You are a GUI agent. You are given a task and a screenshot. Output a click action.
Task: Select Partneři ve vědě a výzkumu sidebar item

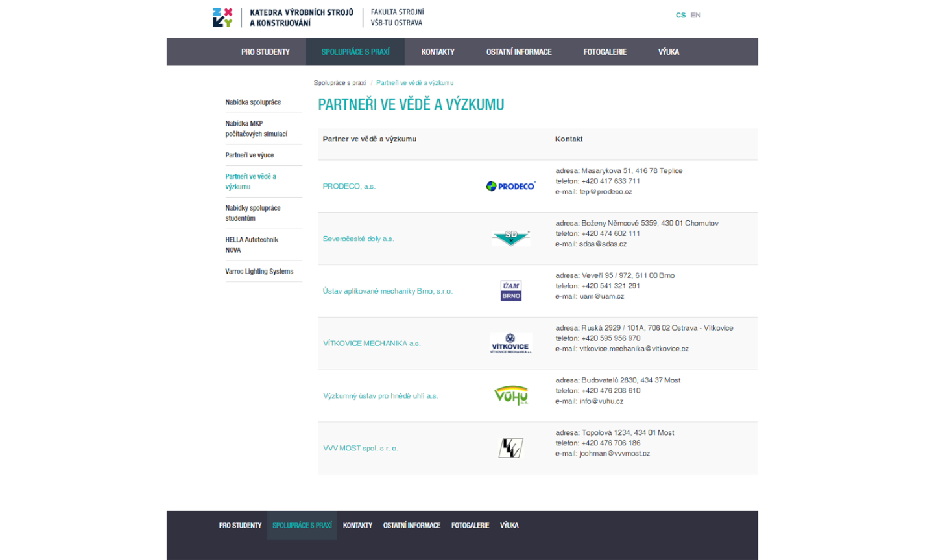(250, 181)
